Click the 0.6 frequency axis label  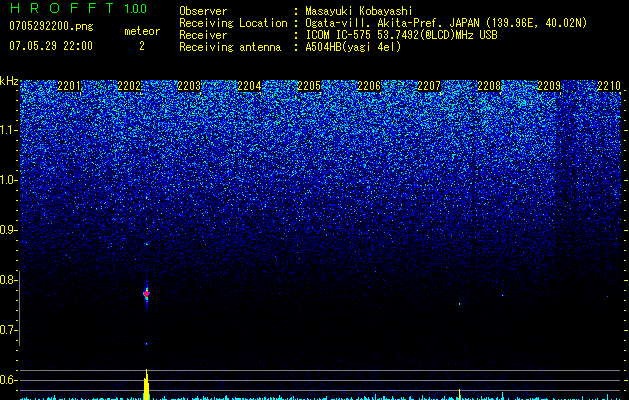point(8,380)
